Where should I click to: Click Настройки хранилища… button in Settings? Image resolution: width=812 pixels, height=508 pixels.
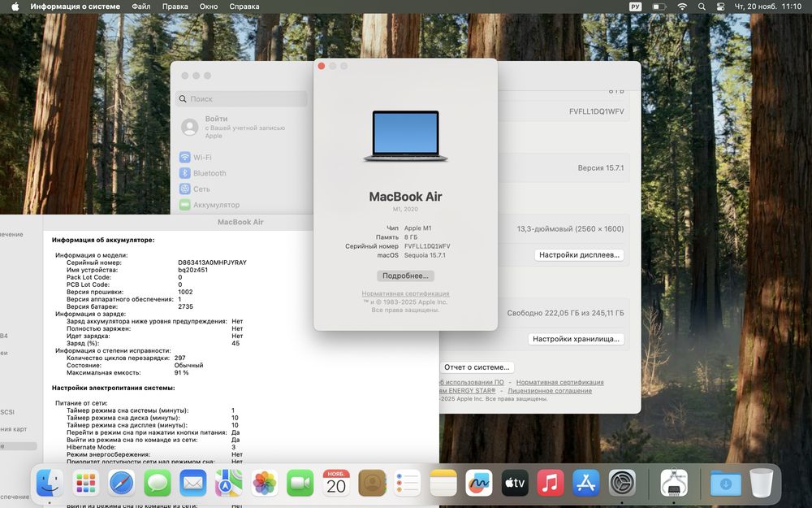[x=576, y=339]
